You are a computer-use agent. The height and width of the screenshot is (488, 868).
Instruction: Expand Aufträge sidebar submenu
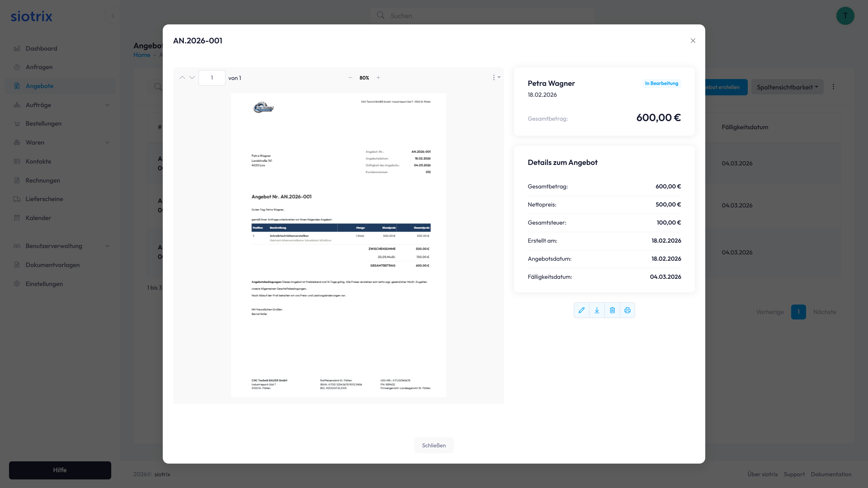(107, 105)
